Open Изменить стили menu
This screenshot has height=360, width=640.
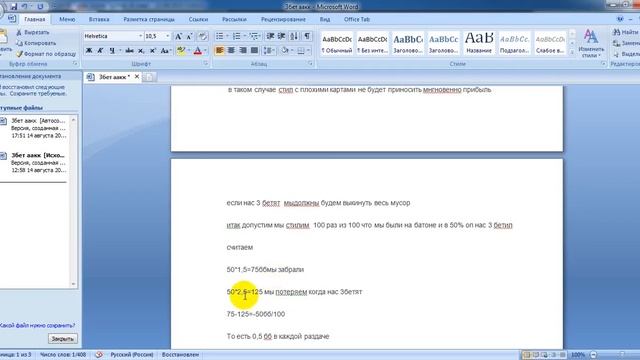(591, 43)
